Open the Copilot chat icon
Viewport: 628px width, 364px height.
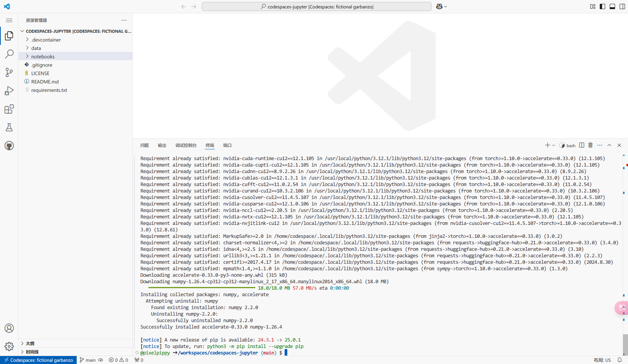[439, 6]
